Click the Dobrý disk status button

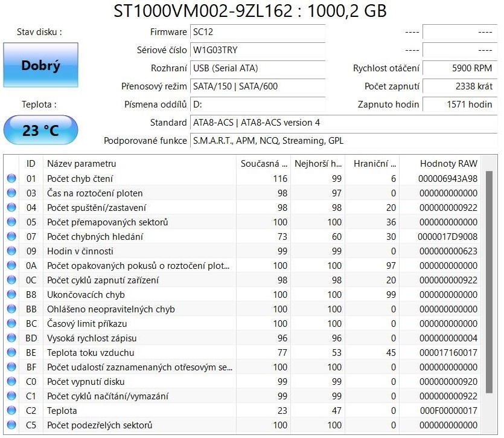coord(40,65)
